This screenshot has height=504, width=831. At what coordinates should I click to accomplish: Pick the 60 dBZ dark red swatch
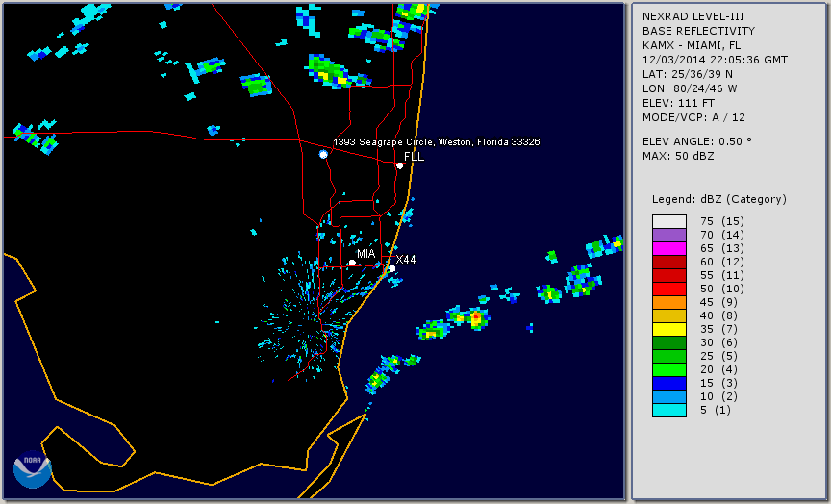(x=668, y=262)
